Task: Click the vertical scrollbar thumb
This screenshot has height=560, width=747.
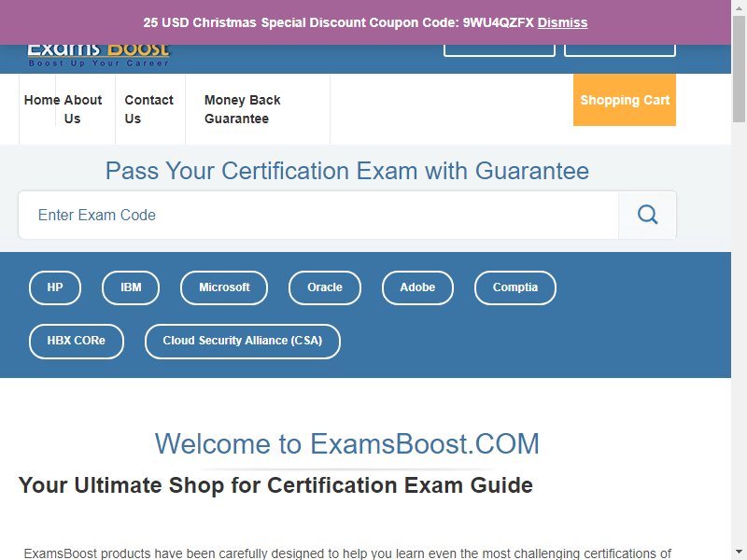Action: click(x=739, y=69)
